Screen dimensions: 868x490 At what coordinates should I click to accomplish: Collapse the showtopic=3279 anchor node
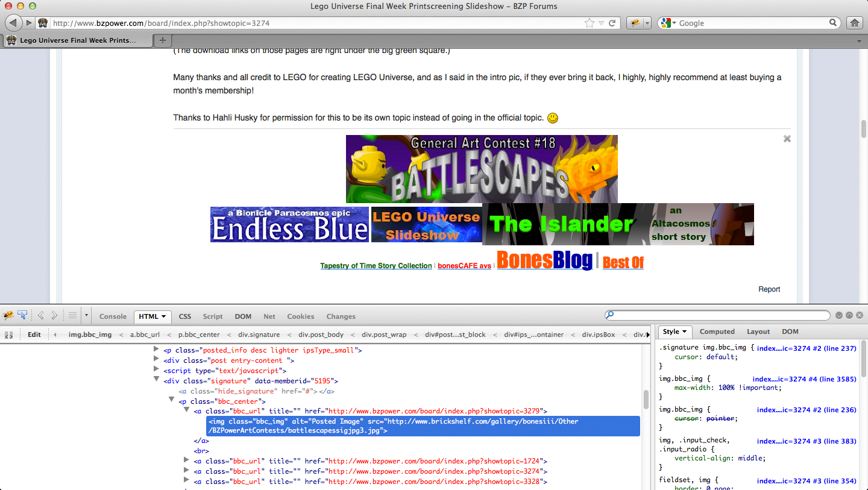pyautogui.click(x=187, y=410)
